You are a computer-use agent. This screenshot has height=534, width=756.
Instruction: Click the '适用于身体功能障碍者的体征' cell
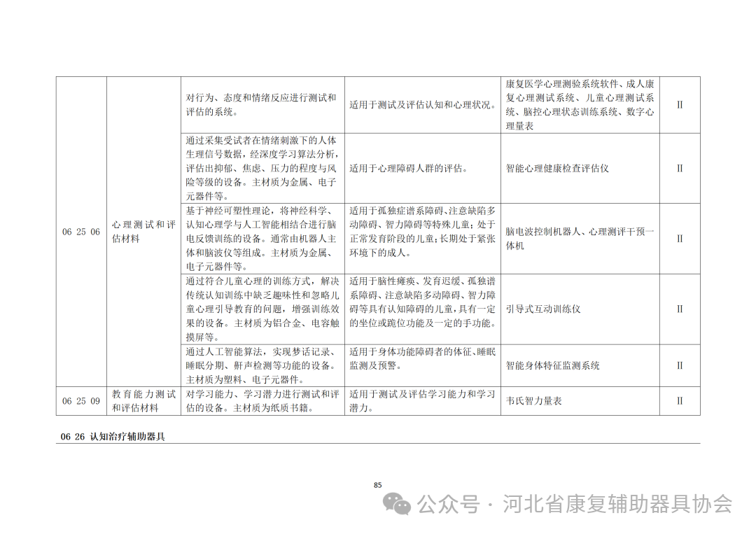pyautogui.click(x=423, y=366)
